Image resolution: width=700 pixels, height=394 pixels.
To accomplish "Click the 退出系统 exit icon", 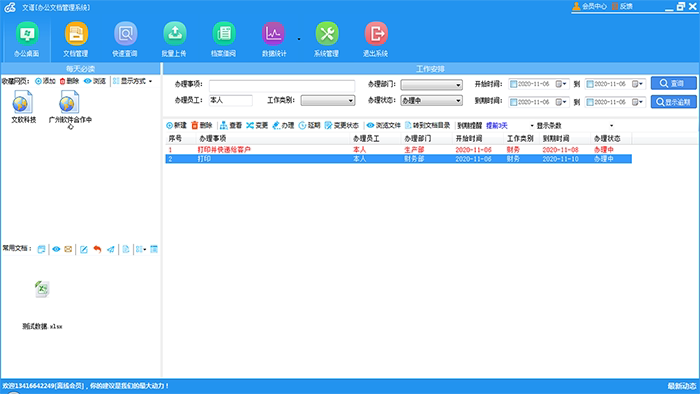I will coord(375,39).
